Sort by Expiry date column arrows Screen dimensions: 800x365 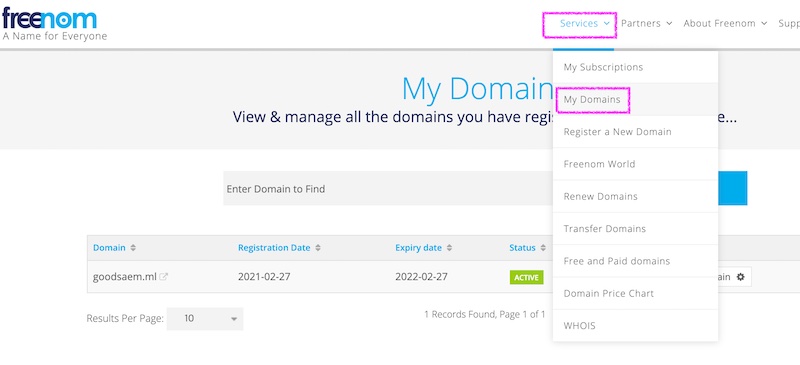tap(449, 248)
